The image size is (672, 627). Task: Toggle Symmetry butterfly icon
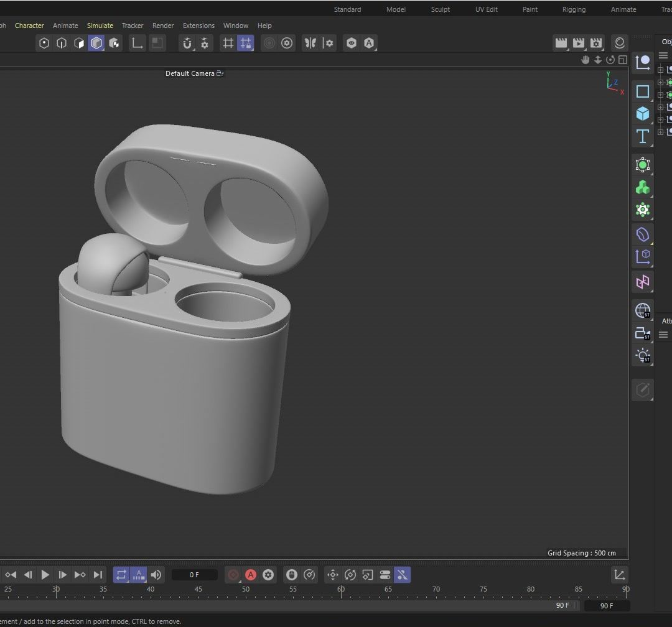click(310, 43)
